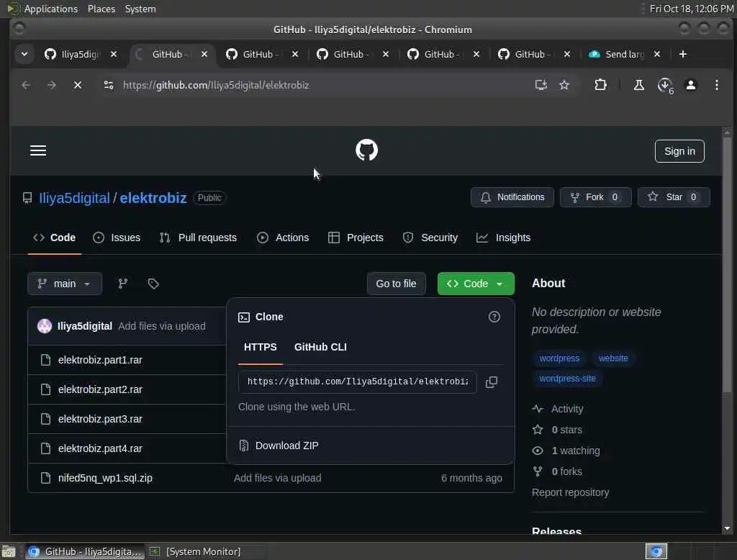
Task: Click the install app icon in address bar
Action: point(541,85)
